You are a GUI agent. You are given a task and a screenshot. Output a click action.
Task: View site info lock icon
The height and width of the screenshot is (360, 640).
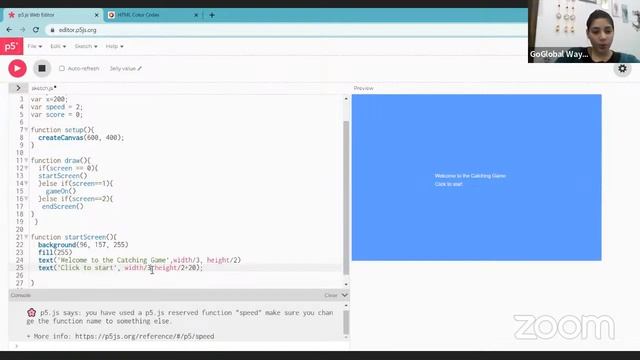tap(52, 30)
